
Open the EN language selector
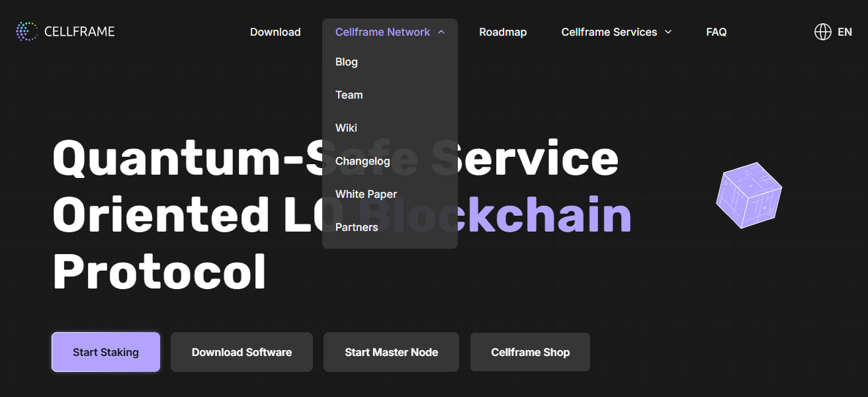[845, 32]
